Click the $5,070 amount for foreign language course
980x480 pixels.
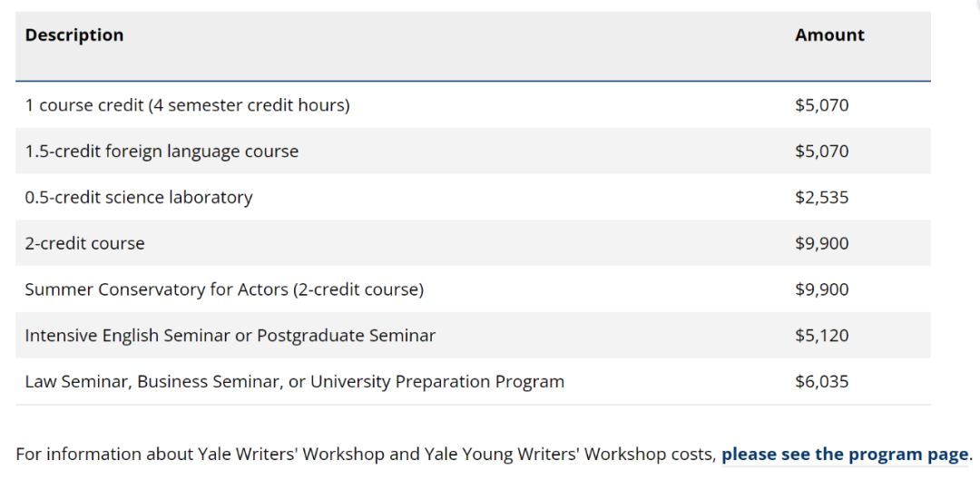pos(822,152)
